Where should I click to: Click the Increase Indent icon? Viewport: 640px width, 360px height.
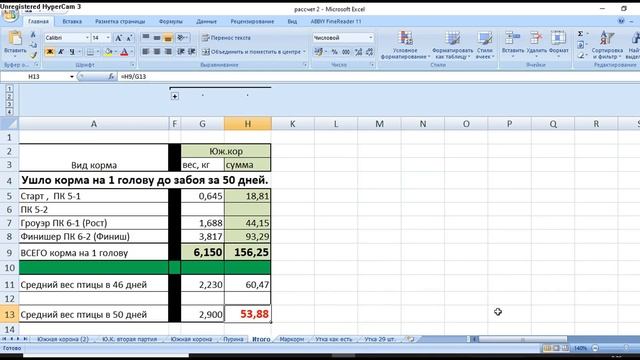(x=191, y=52)
